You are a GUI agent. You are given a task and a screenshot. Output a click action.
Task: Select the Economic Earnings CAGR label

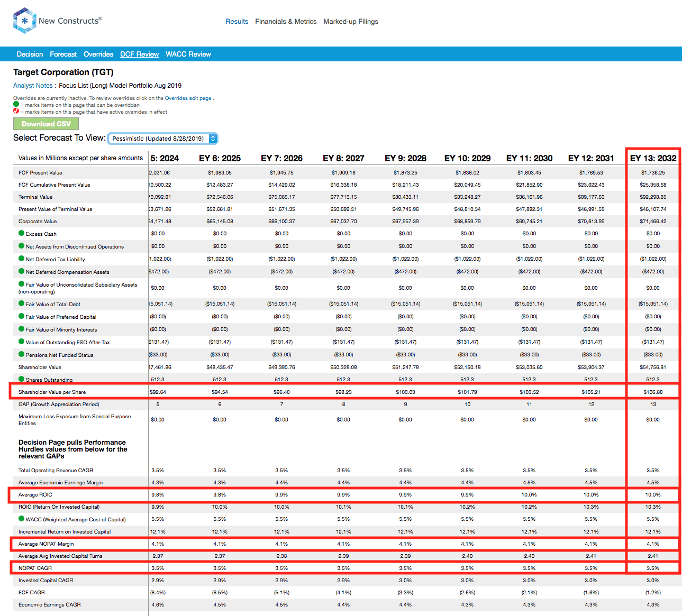tap(50, 605)
